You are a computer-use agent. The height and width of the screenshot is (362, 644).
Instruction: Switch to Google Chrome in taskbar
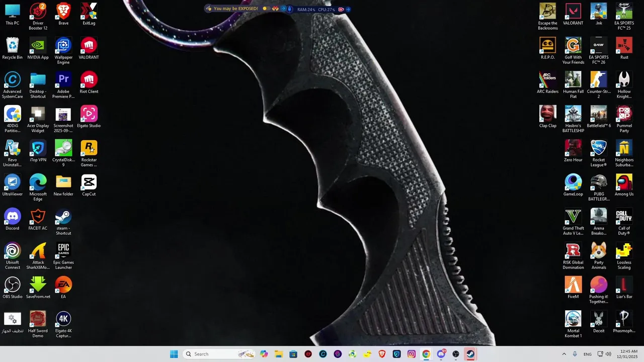(426, 354)
